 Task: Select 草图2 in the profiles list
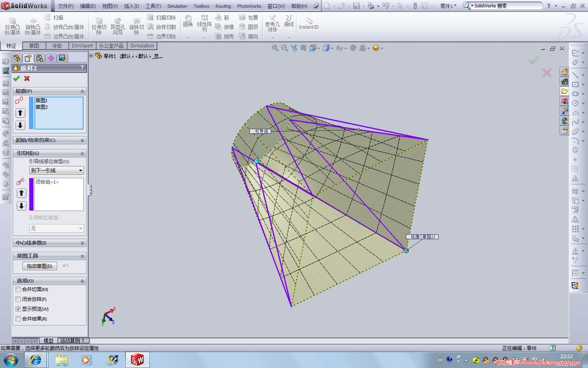[42, 107]
